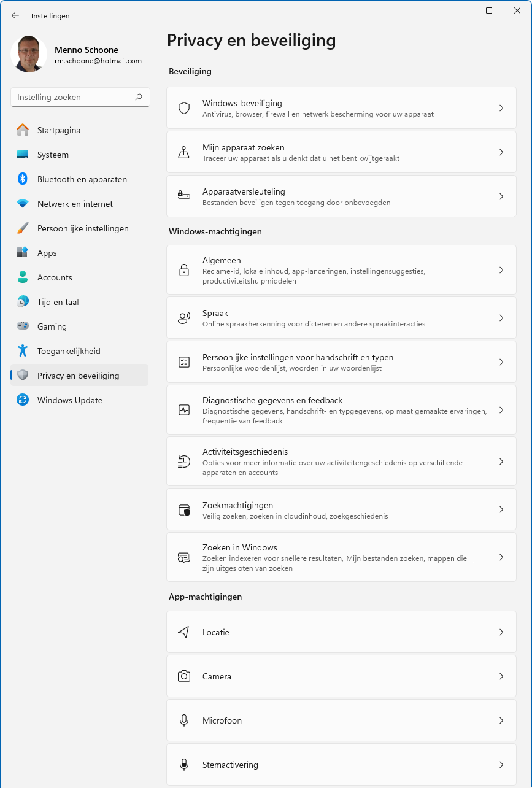Go to Bluetooth en apparaten
Viewport: 532px width, 788px height.
[79, 179]
